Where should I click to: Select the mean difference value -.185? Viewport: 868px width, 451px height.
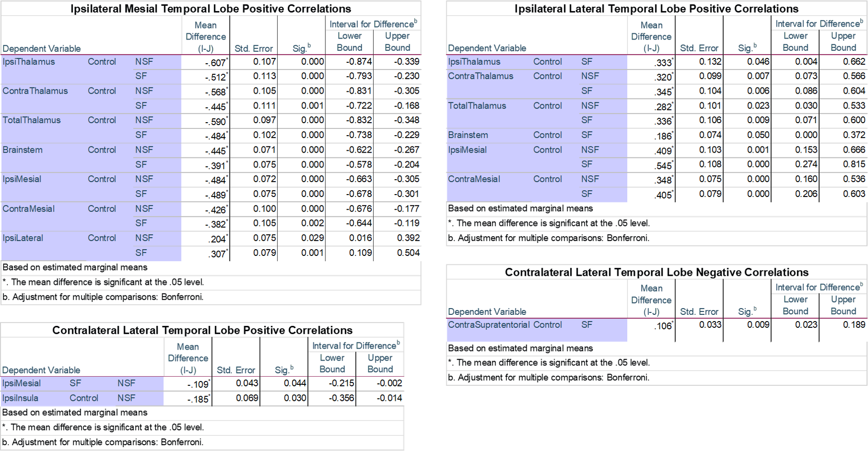coord(198,399)
